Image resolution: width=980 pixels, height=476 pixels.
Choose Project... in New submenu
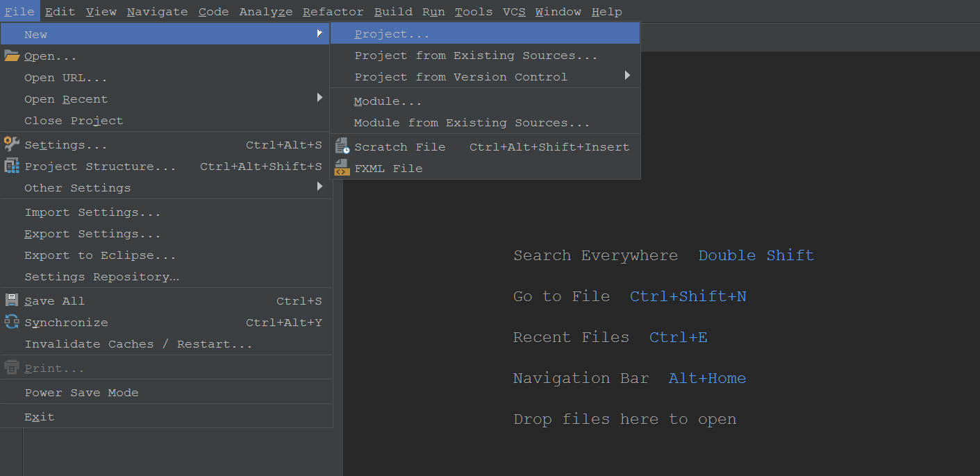pos(485,33)
